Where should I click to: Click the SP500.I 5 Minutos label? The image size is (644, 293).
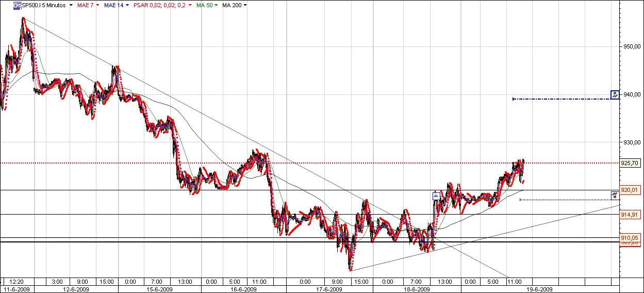[x=44, y=5]
